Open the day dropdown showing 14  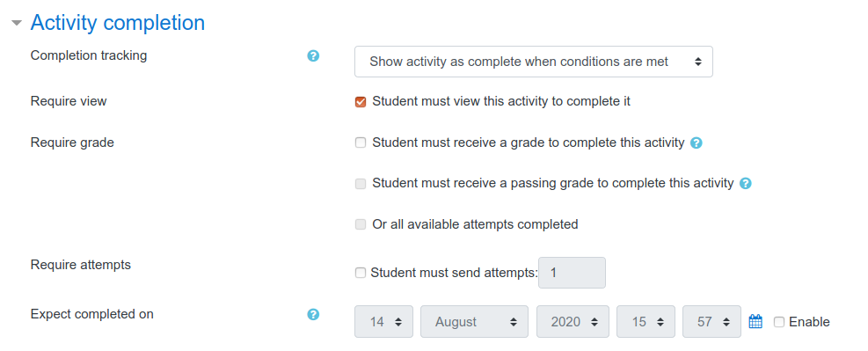(x=383, y=321)
